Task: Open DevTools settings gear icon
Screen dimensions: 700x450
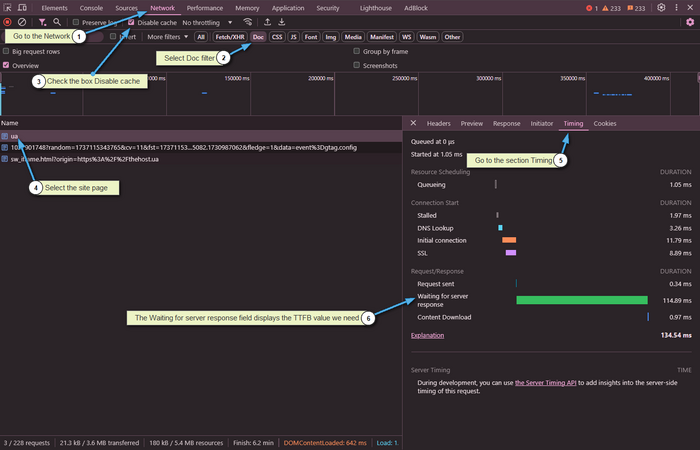Action: tap(661, 8)
